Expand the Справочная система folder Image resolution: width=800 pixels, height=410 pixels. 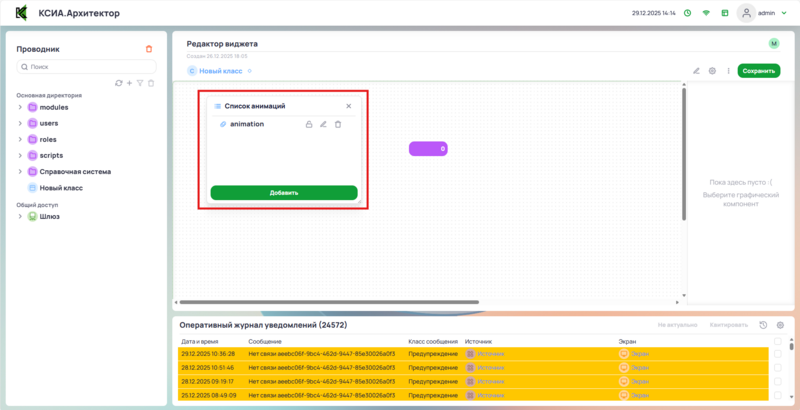coord(20,171)
